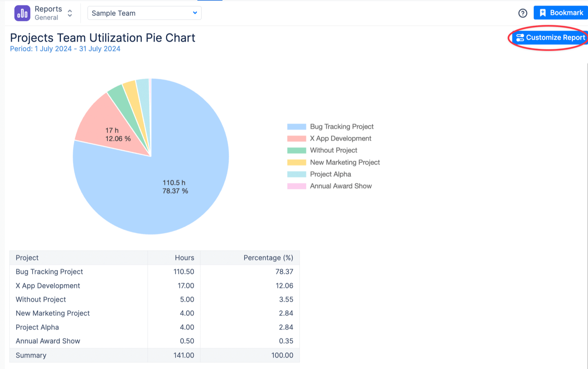
Task: Click the Reports bar chart logo icon
Action: pyautogui.click(x=22, y=13)
